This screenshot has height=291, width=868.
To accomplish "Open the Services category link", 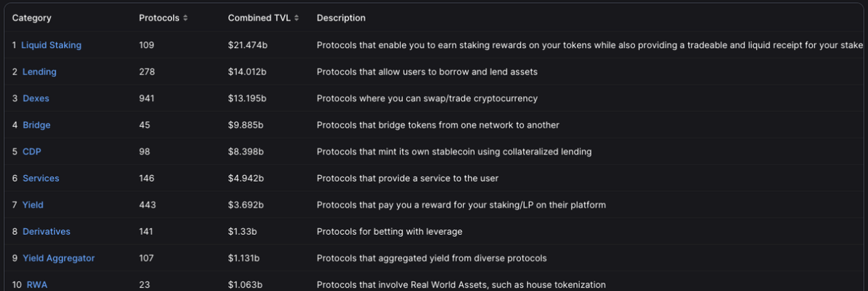I will pos(40,178).
